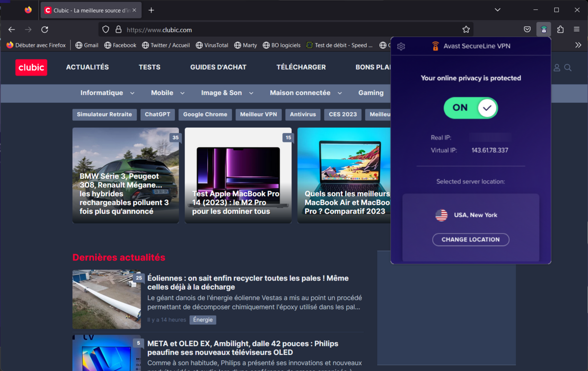Click the Firefox View icon
The image size is (588, 371).
pyautogui.click(x=28, y=10)
